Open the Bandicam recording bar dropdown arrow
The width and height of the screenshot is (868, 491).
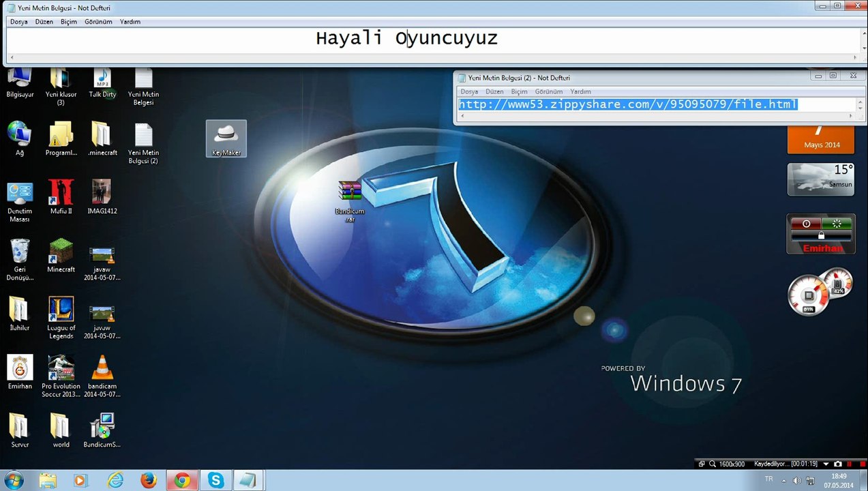click(826, 464)
